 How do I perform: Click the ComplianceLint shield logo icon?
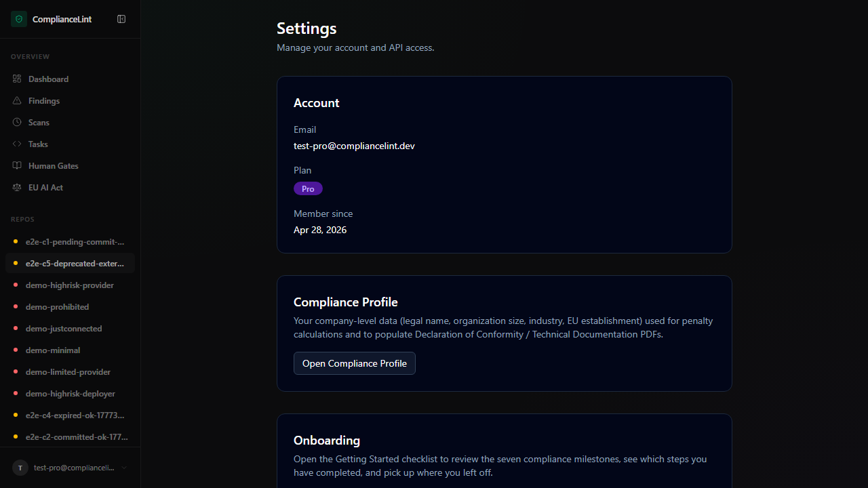[19, 19]
